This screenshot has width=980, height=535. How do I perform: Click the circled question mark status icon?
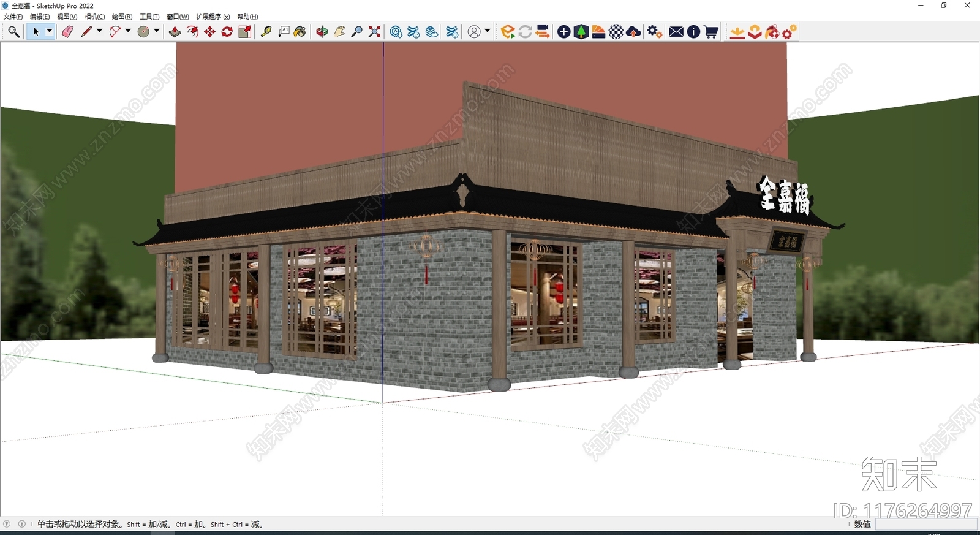pos(7,524)
